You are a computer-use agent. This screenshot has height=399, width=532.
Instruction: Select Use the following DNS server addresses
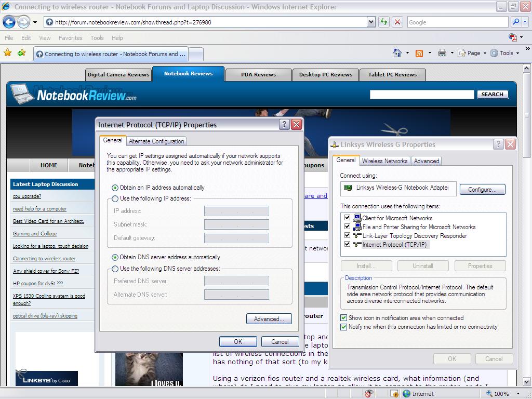[x=115, y=269]
